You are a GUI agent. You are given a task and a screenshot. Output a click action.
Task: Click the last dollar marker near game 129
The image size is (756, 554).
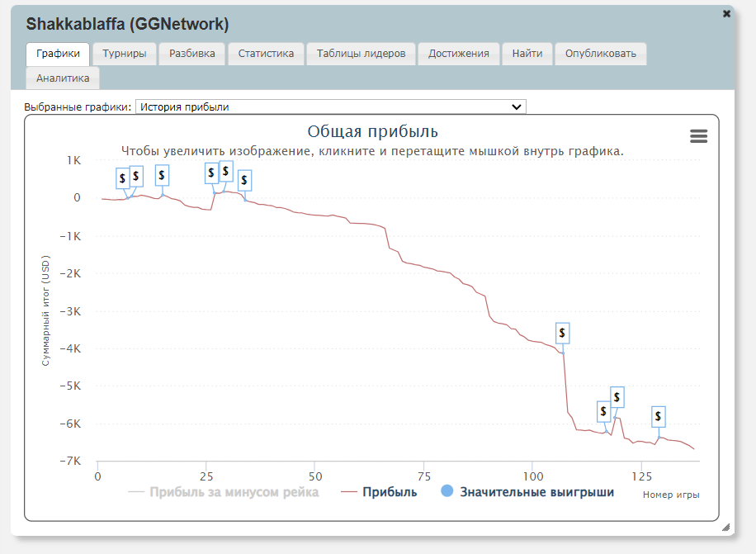[x=658, y=416]
